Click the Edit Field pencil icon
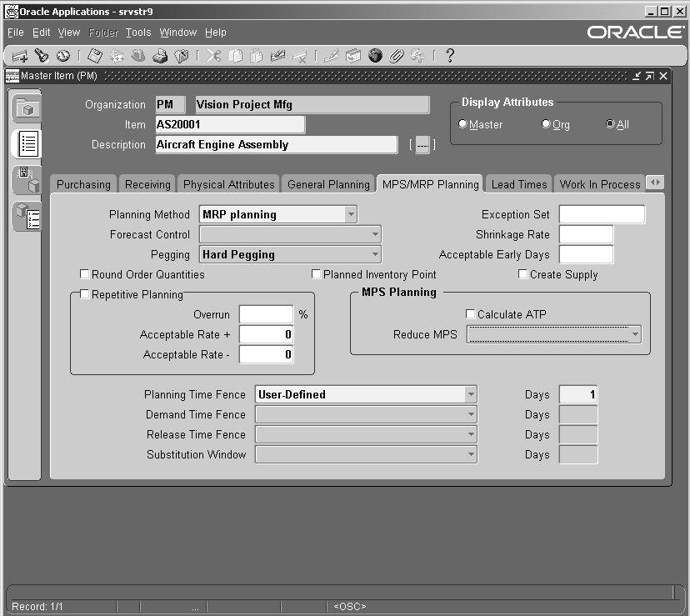Image resolution: width=690 pixels, height=616 pixels. coord(332,56)
